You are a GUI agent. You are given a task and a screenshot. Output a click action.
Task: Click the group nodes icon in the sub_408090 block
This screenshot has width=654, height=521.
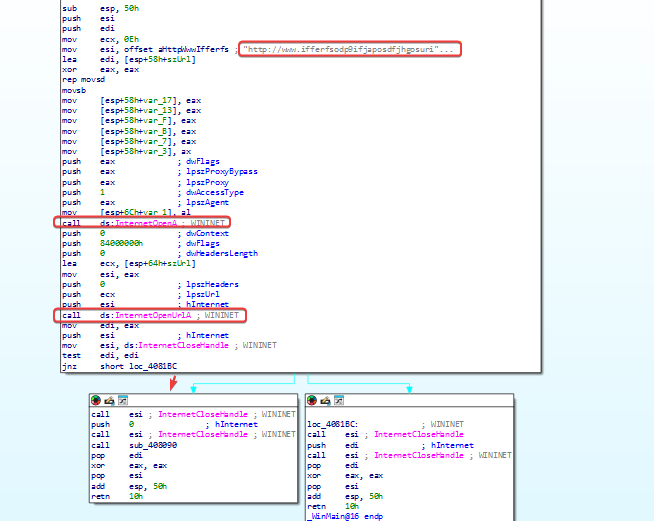123,400
